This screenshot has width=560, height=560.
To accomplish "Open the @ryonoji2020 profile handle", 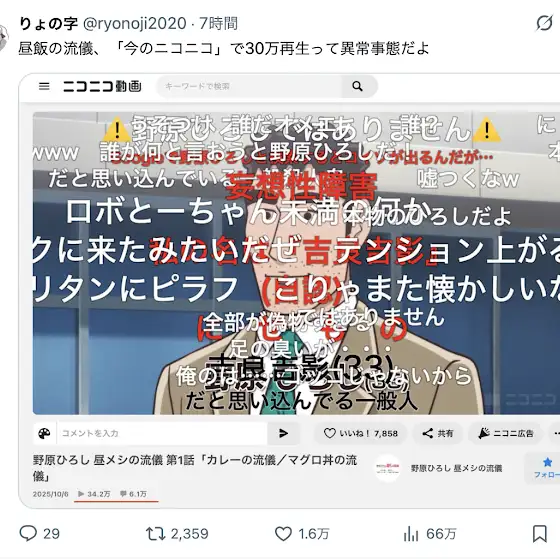I will [135, 24].
